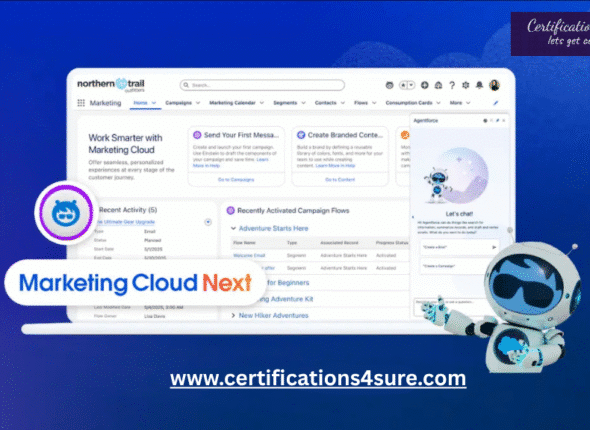This screenshot has height=430, width=590.
Task: Click the Create Branded Content card icon
Action: point(301,135)
